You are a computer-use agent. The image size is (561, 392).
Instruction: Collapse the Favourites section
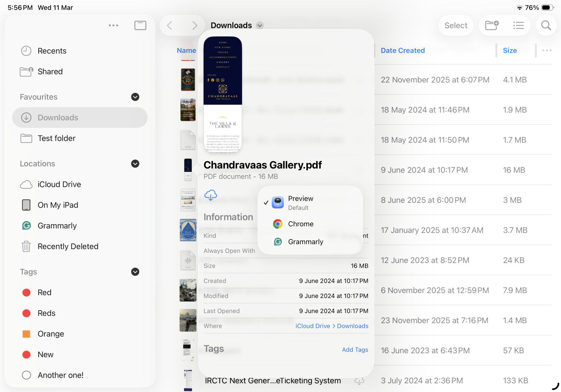(x=135, y=97)
